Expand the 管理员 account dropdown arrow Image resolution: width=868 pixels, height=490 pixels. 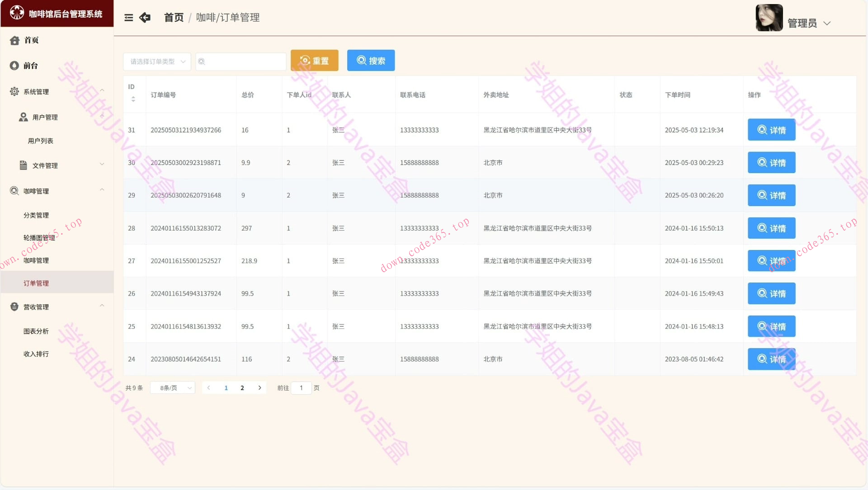(x=827, y=24)
